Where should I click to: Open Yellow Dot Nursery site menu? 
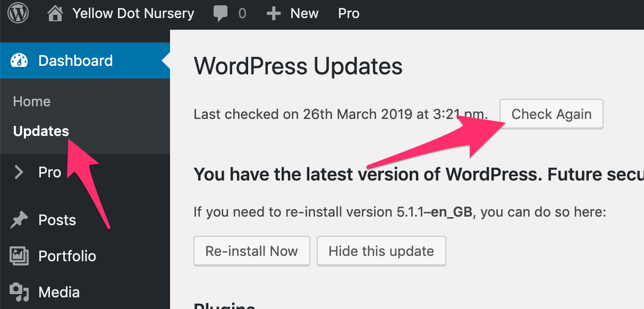(x=133, y=13)
